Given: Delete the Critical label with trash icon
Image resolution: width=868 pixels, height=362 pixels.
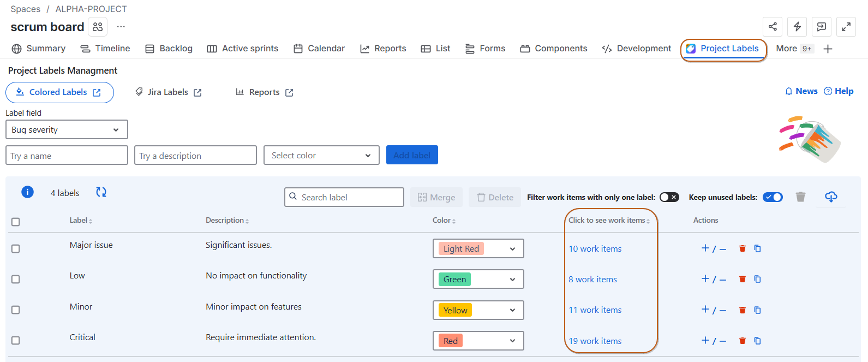Looking at the screenshot, I should [742, 341].
